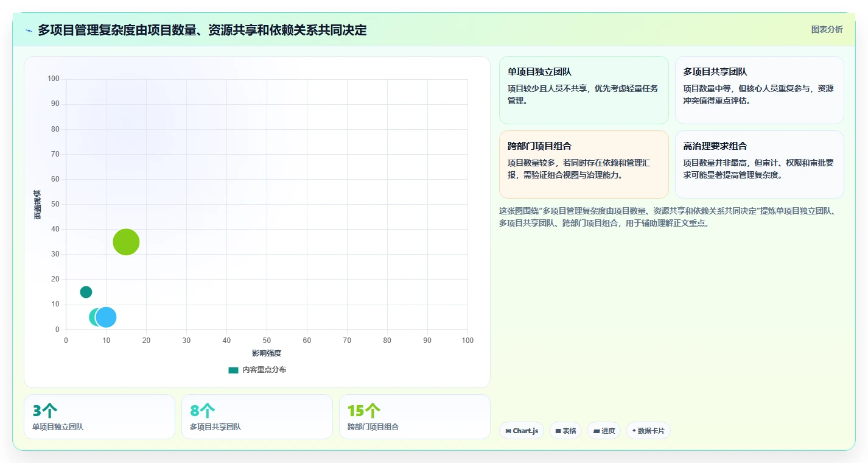Click the 单项目独立团队 label under 3个
The height and width of the screenshot is (463, 868).
58,427
